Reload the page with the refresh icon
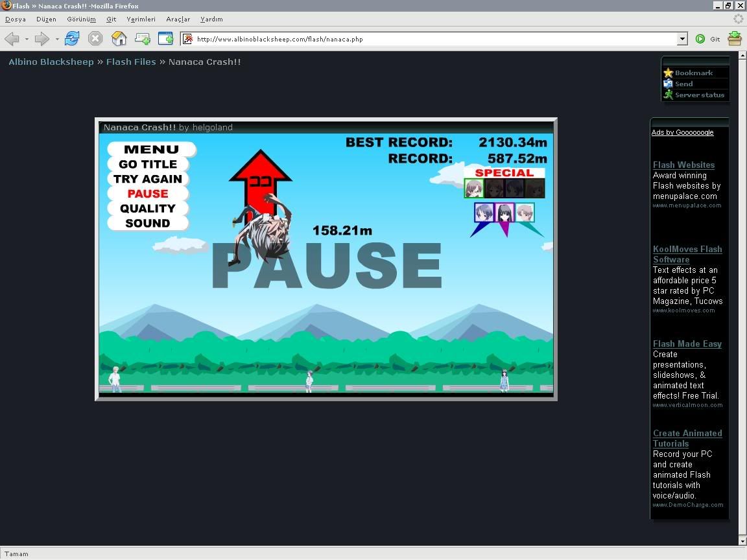 tap(72, 39)
